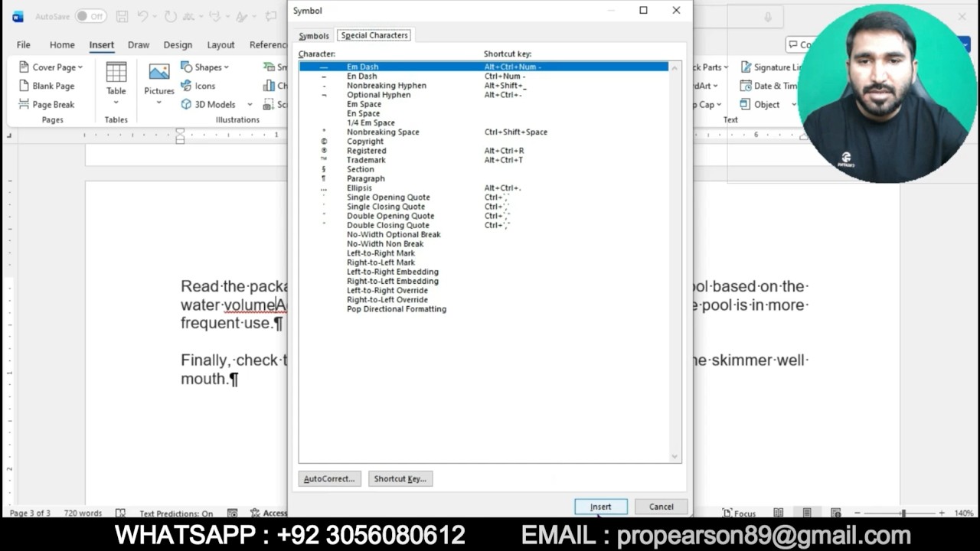Expand the Table dropdown arrow
This screenshot has width=980, height=551.
click(116, 102)
